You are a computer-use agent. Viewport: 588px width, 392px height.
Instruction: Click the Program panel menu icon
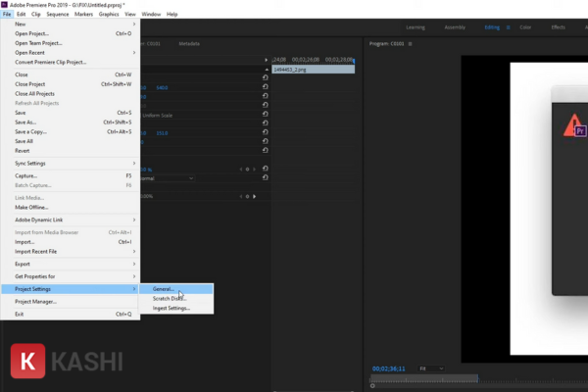point(410,44)
